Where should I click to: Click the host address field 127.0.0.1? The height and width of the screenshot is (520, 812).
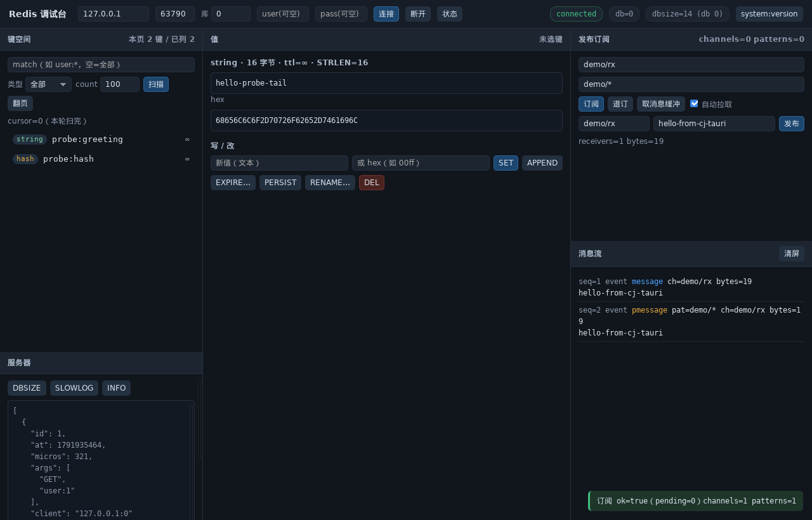click(114, 14)
